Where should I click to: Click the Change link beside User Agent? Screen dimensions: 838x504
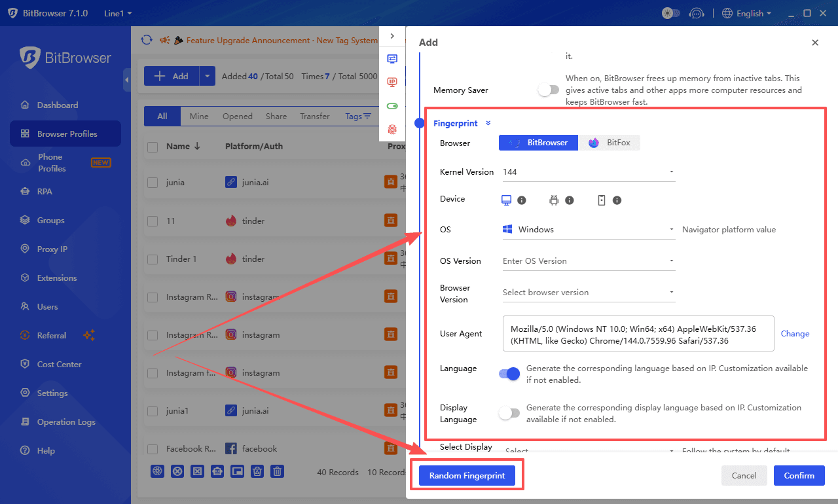pos(795,334)
